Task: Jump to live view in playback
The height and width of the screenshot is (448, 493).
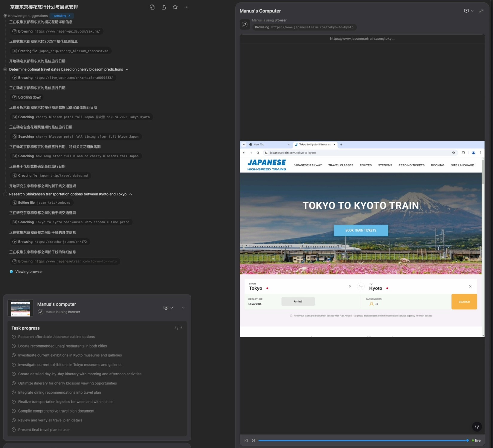Action: coord(476,440)
